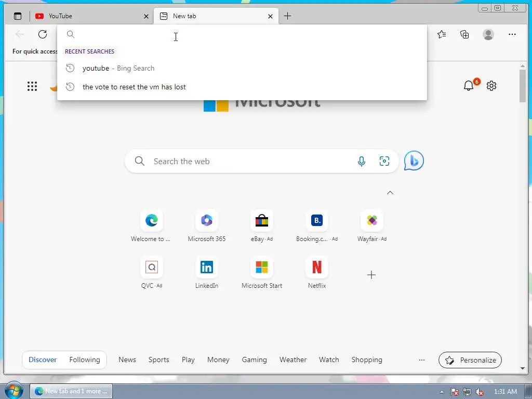The height and width of the screenshot is (399, 532).
Task: Open the Action Center flag tray icon
Action: (x=455, y=392)
